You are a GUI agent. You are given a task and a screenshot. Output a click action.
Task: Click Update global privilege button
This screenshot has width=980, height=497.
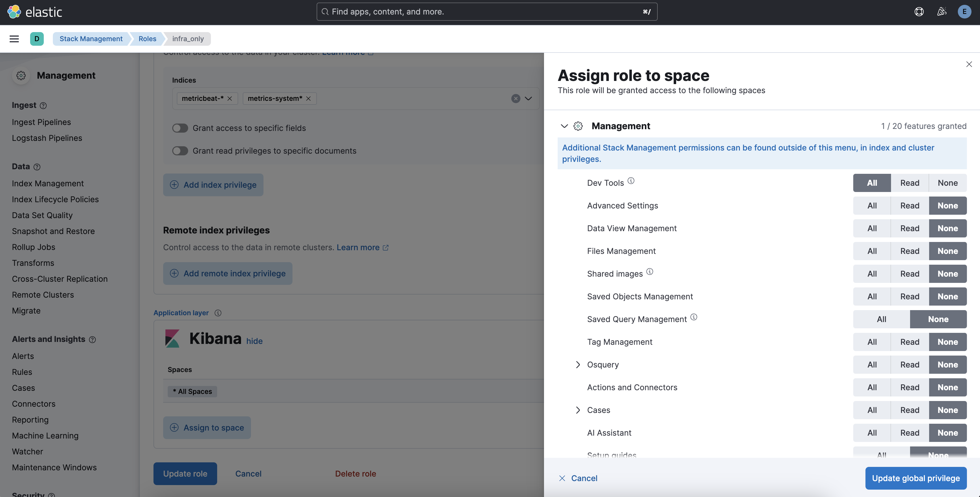[x=916, y=478]
